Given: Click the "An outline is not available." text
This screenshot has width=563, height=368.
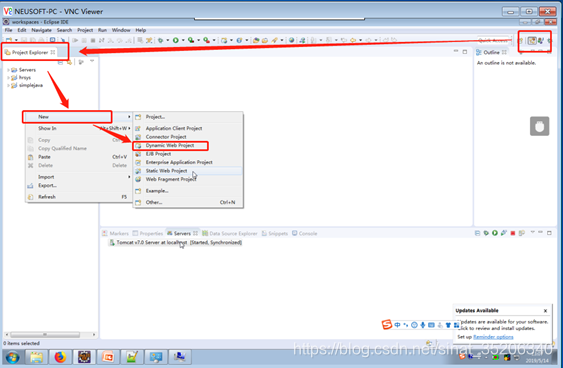Looking at the screenshot, I should [x=506, y=63].
